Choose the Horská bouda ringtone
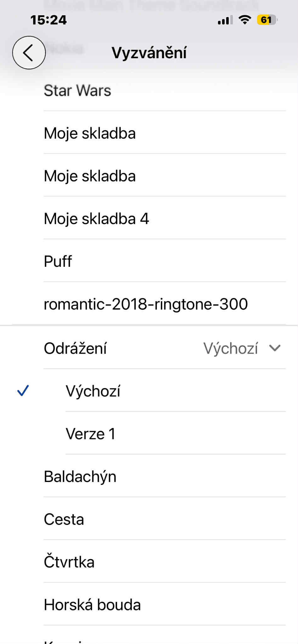The width and height of the screenshot is (298, 644). pos(92,605)
